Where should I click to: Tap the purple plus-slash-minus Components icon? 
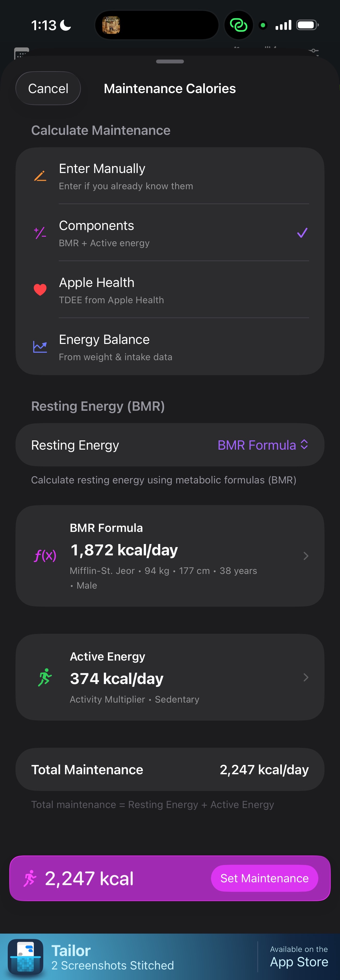tap(40, 233)
